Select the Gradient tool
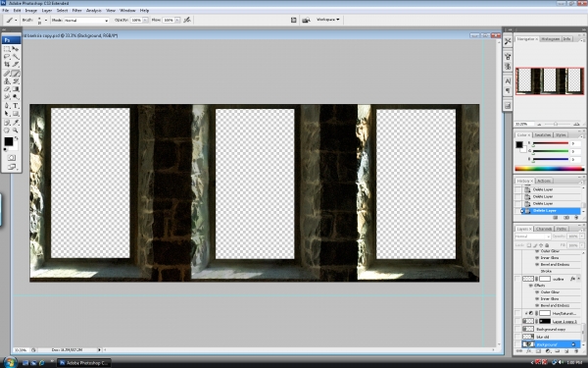Image resolution: width=588 pixels, height=368 pixels. (x=16, y=89)
